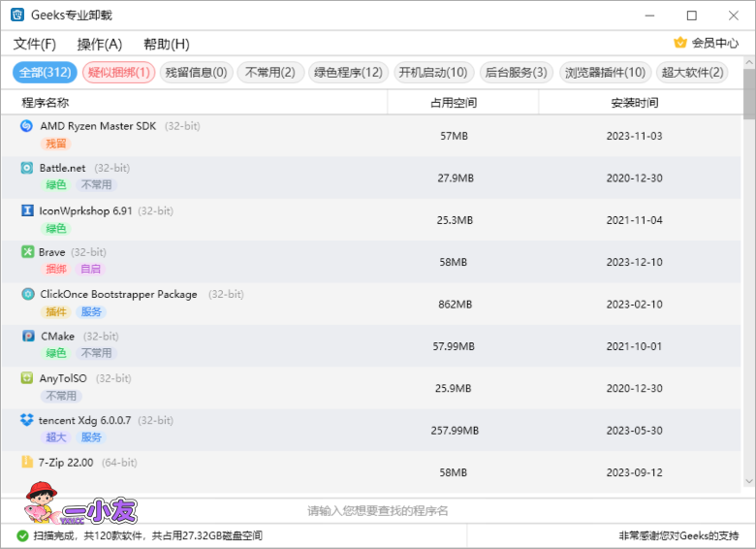Select the Battle.net name text
Screen dimensions: 756x549
click(63, 168)
